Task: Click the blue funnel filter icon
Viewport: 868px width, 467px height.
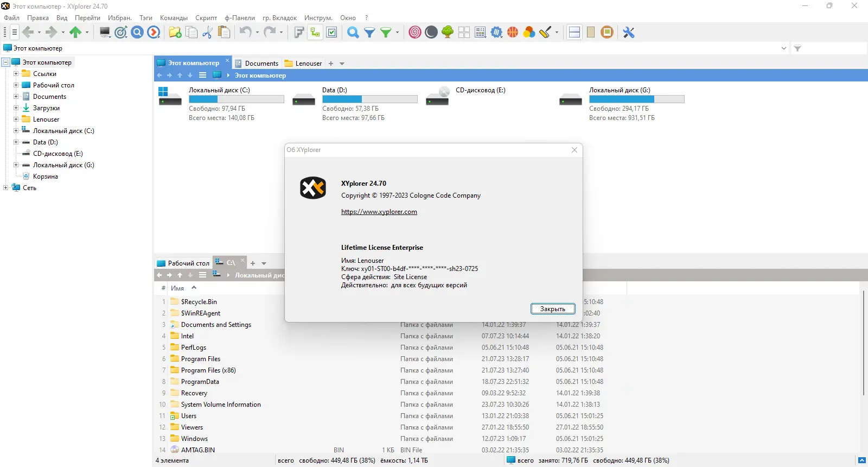Action: (x=369, y=33)
